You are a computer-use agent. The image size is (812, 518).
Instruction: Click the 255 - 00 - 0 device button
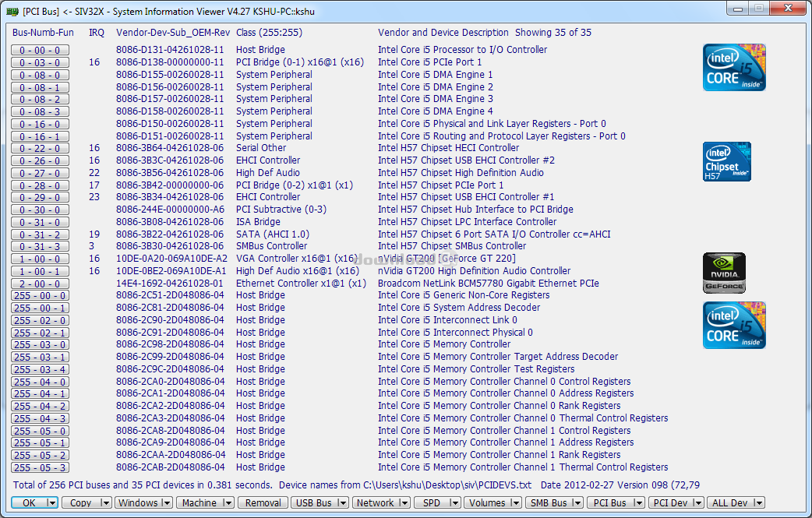click(x=40, y=295)
